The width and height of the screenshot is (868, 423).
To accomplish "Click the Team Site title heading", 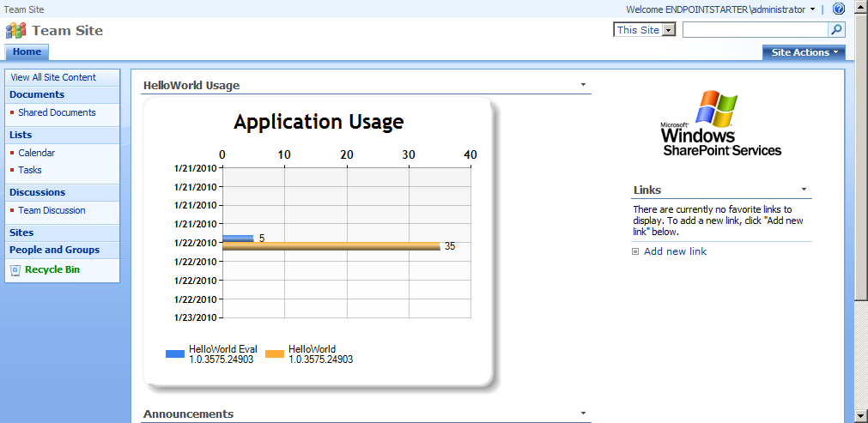I will pos(68,30).
